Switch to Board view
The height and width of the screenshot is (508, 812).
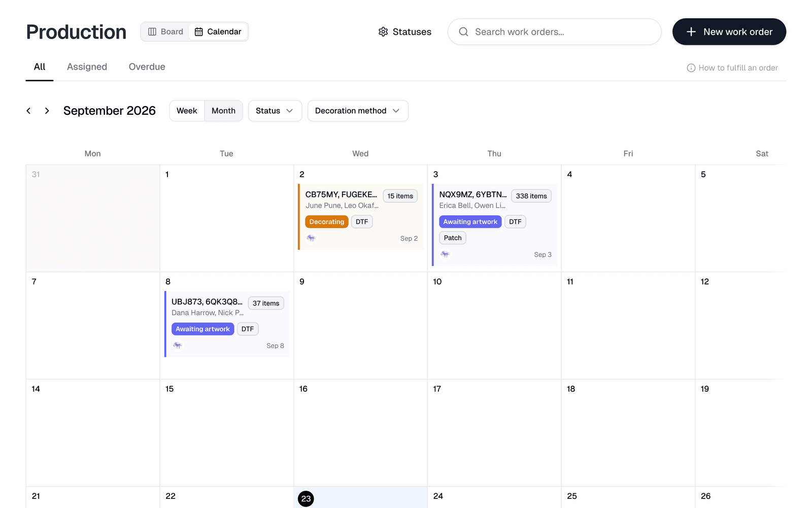coord(165,31)
